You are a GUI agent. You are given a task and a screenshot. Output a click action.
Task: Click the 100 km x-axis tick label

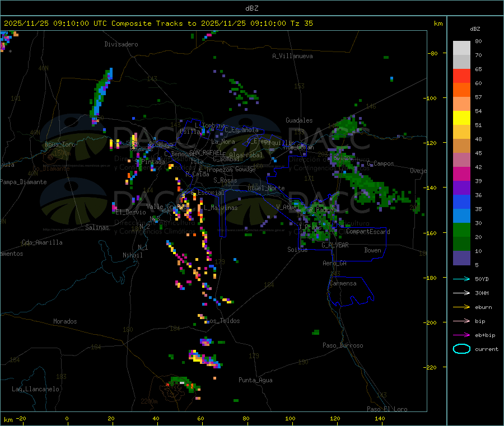click(290, 418)
